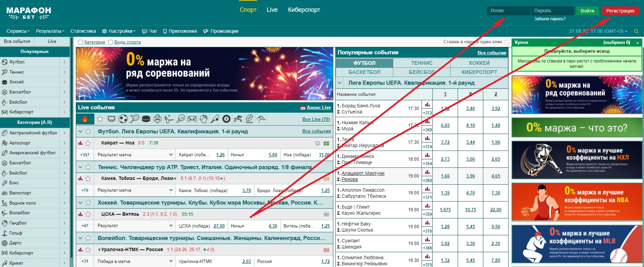Open statistics icon for Кайрат — Ноа
Viewport: 644px width, 267px height.
point(81,143)
